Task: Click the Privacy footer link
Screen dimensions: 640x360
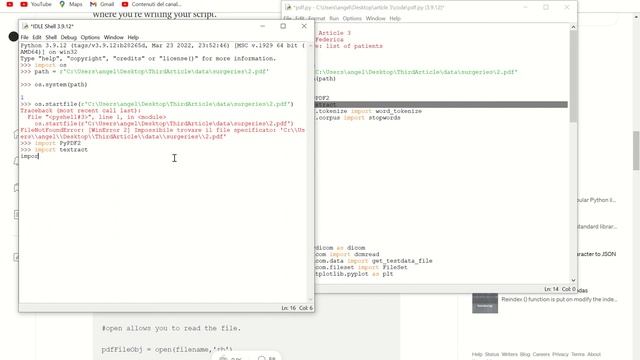Action: tap(560, 354)
